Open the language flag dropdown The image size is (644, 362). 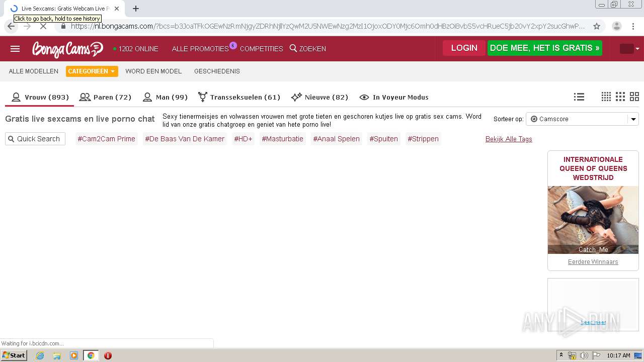629,49
